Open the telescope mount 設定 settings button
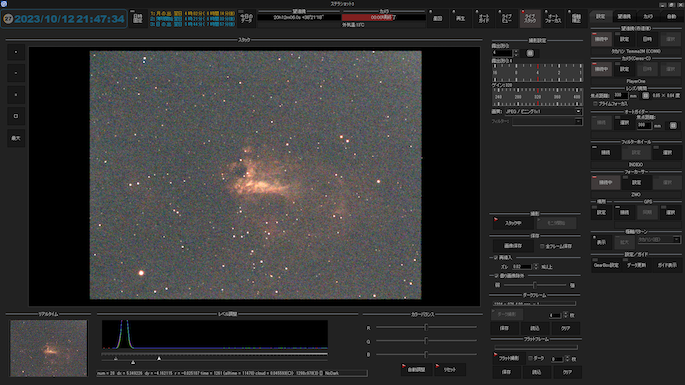This screenshot has height=385, width=685. [624, 39]
